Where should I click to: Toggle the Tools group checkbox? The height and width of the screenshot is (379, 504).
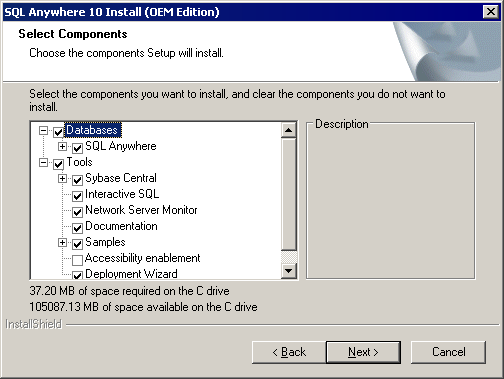click(x=58, y=164)
